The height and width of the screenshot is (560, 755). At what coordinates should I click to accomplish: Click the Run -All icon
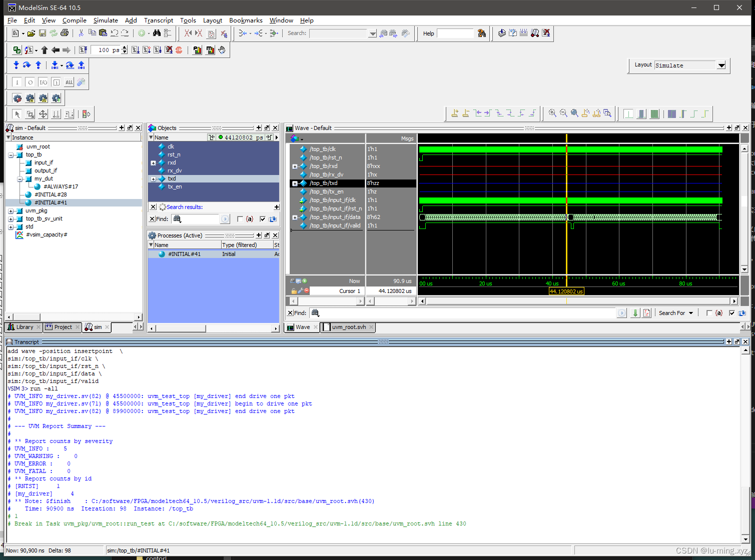(158, 50)
